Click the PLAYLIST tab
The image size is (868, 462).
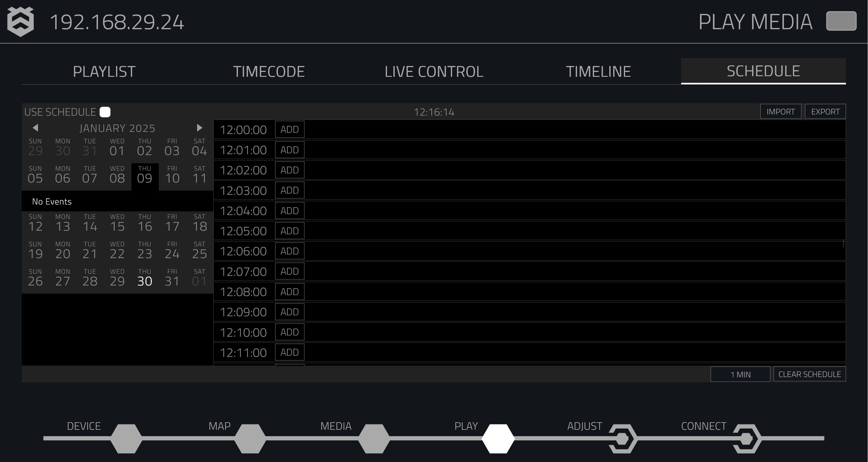103,71
